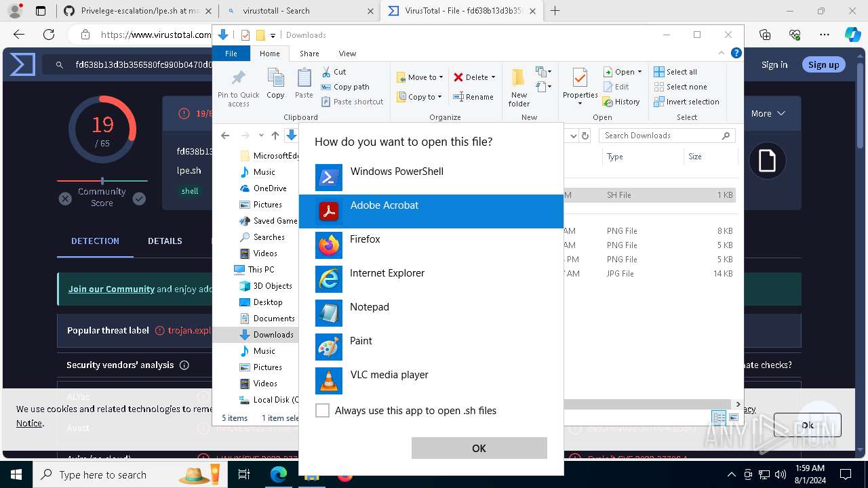Image resolution: width=868 pixels, height=488 pixels.
Task: Click Edit in the Open group
Action: click(616, 87)
